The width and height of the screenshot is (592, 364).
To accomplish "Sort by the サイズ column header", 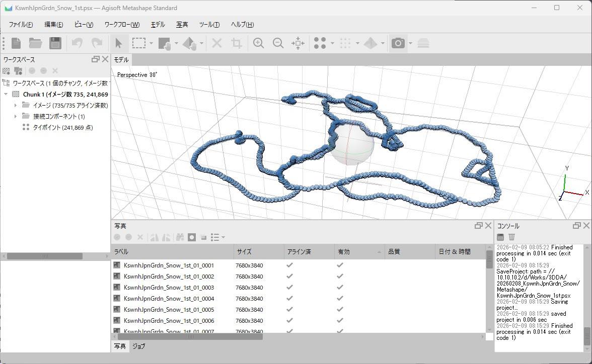I will pos(259,251).
